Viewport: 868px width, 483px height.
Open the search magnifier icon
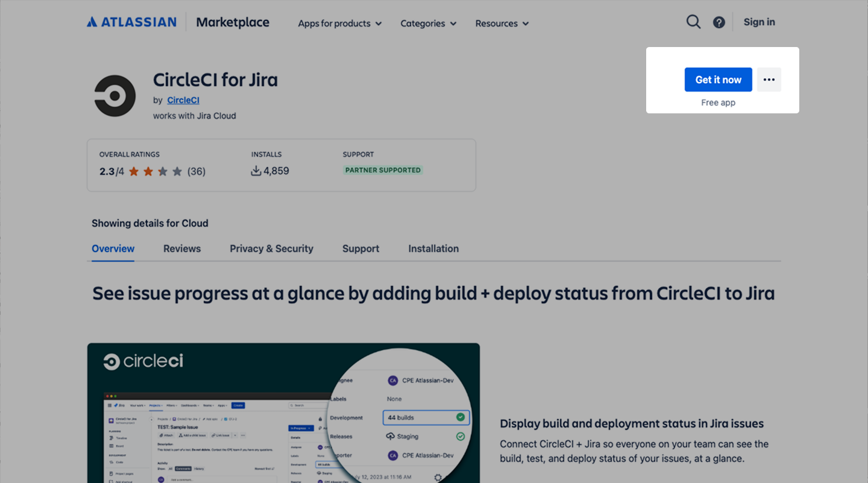pyautogui.click(x=693, y=22)
